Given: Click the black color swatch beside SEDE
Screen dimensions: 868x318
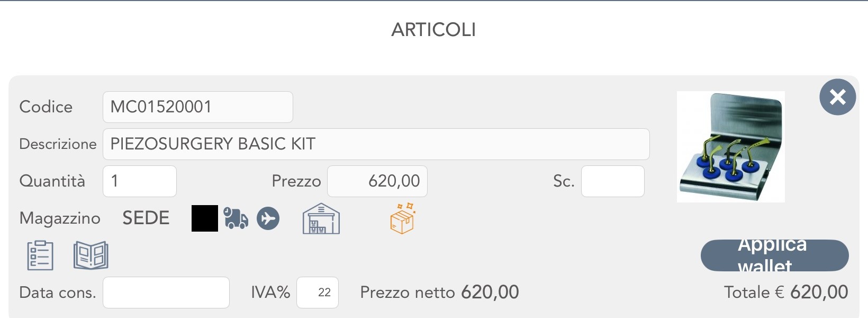Looking at the screenshot, I should pyautogui.click(x=204, y=218).
